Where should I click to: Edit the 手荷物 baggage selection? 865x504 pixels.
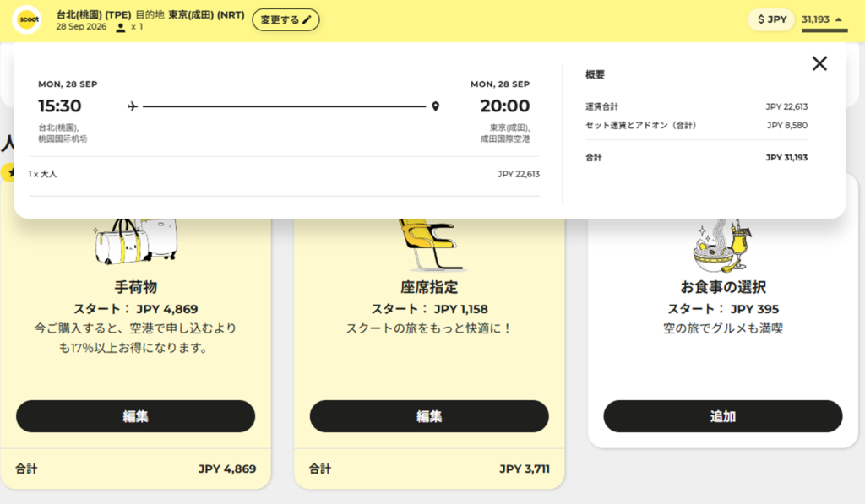click(135, 416)
